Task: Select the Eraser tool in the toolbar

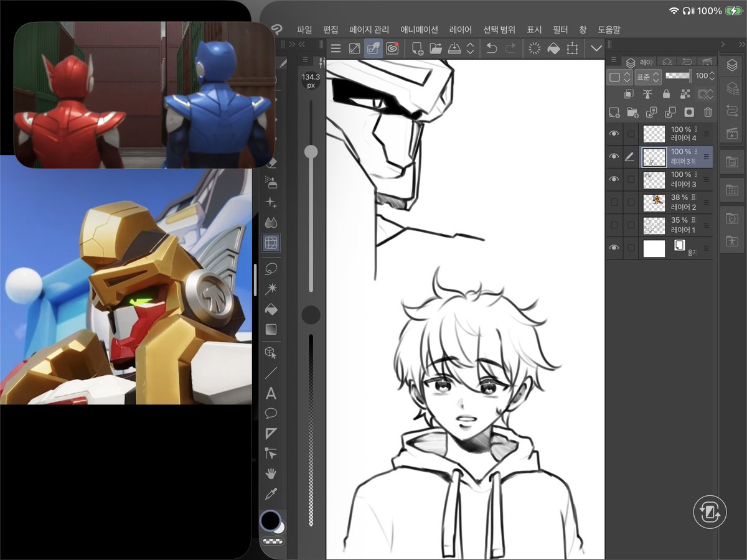Action: click(x=271, y=163)
